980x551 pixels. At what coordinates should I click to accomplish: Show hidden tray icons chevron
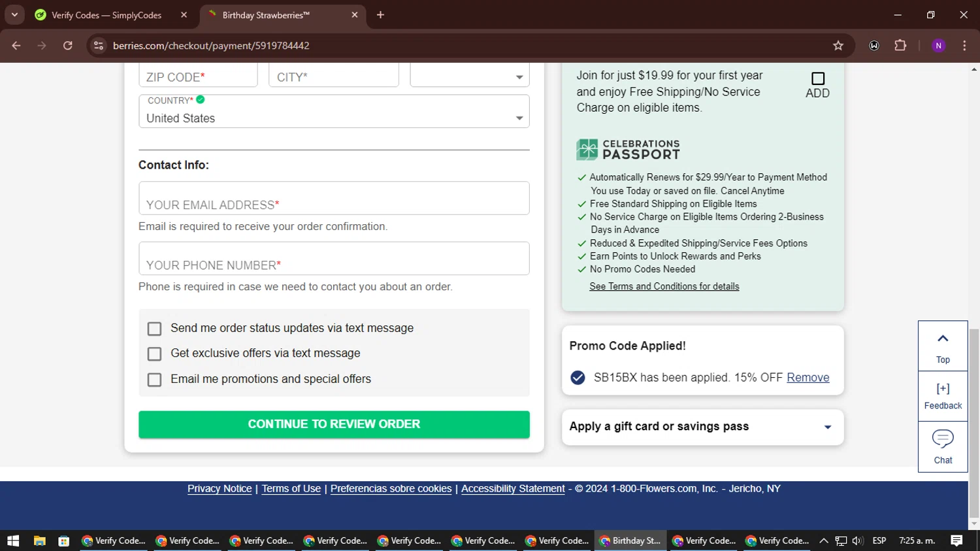click(824, 541)
